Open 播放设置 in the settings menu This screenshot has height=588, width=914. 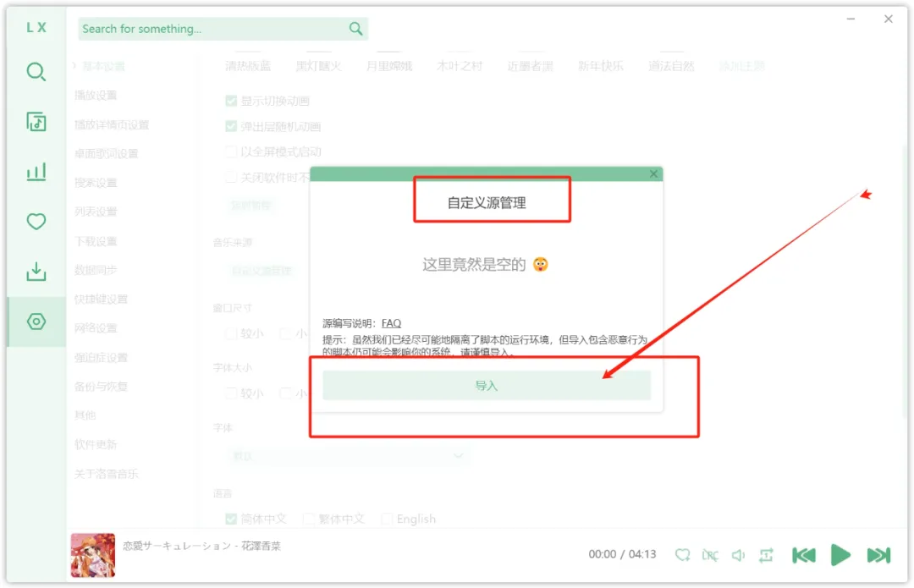click(x=96, y=95)
